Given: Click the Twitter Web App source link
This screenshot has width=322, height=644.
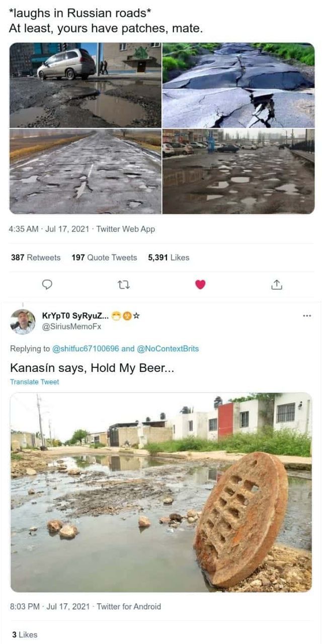Looking at the screenshot, I should (126, 229).
